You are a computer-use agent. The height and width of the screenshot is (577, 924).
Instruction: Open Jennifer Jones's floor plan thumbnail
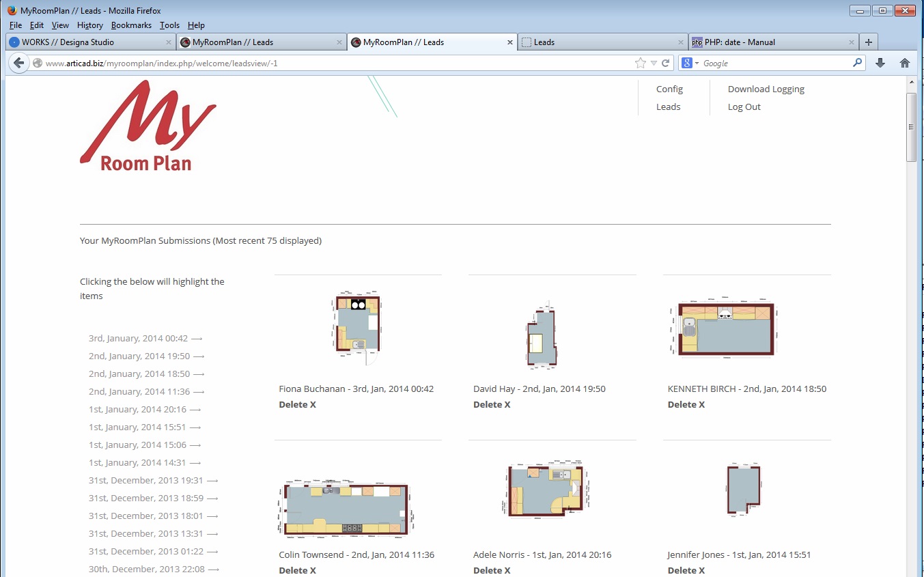743,491
